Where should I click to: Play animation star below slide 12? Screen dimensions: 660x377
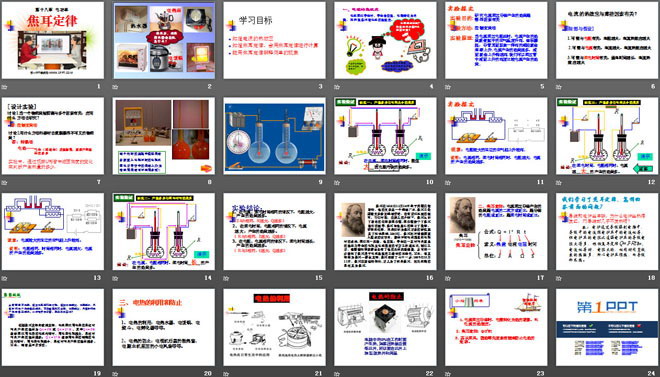[x=559, y=183]
